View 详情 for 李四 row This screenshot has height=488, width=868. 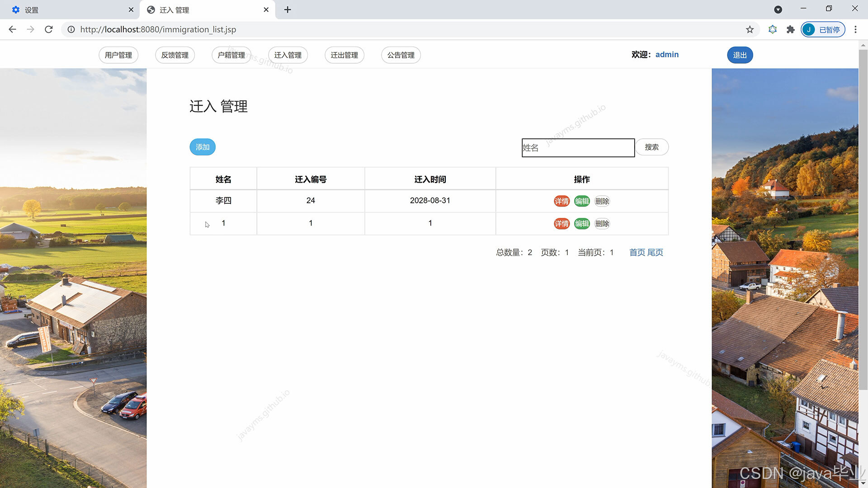pyautogui.click(x=562, y=201)
